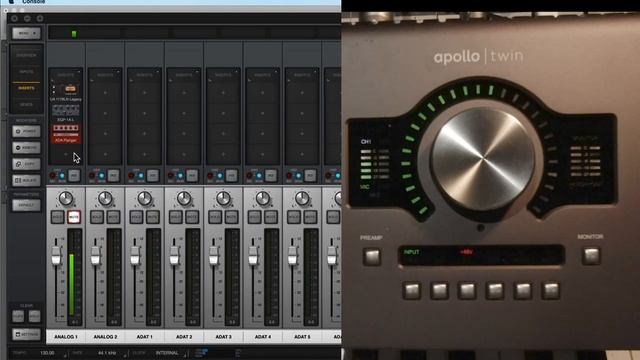Open the ADA Flanger plugin insert
The height and width of the screenshot is (360, 640).
point(66,134)
